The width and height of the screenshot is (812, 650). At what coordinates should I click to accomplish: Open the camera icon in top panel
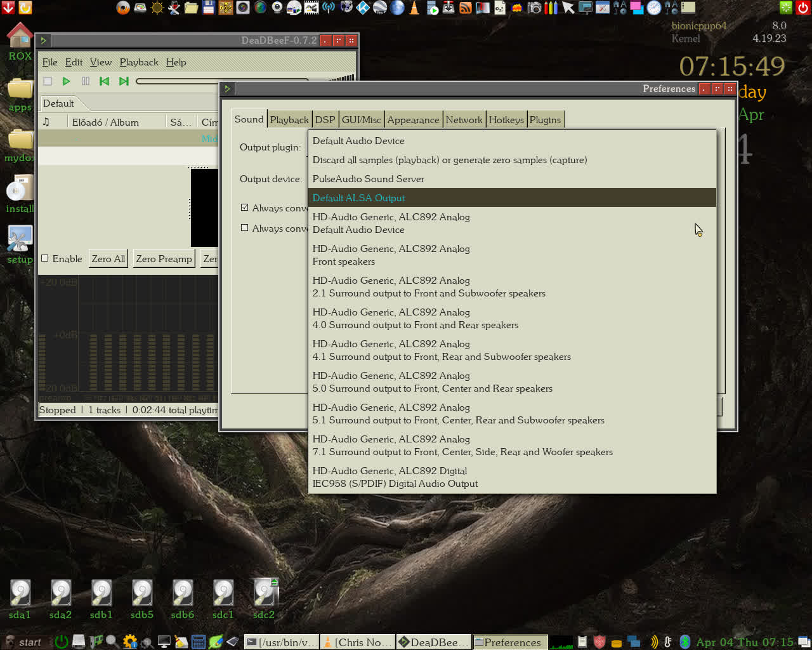[534, 8]
